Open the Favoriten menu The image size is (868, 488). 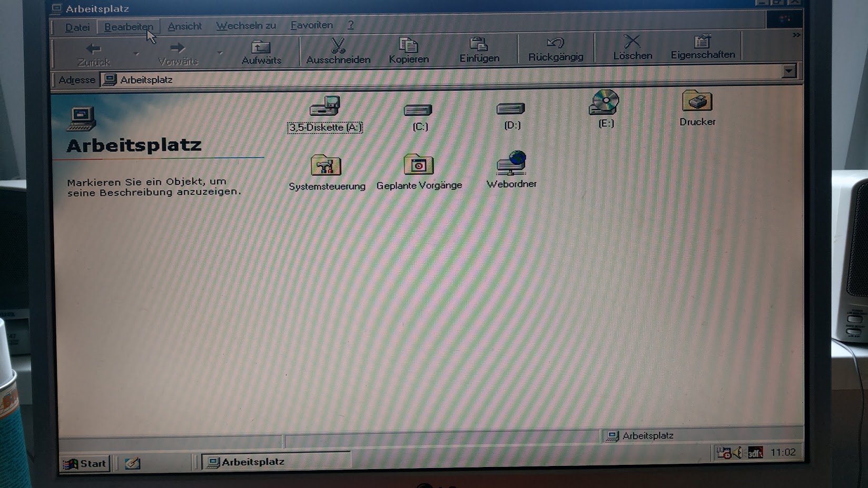point(312,25)
